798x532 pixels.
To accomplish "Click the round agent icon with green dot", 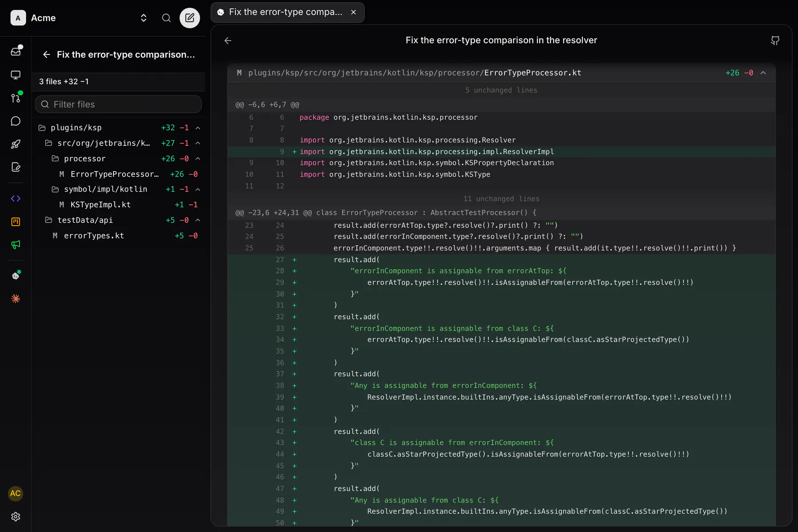I will (x=16, y=276).
